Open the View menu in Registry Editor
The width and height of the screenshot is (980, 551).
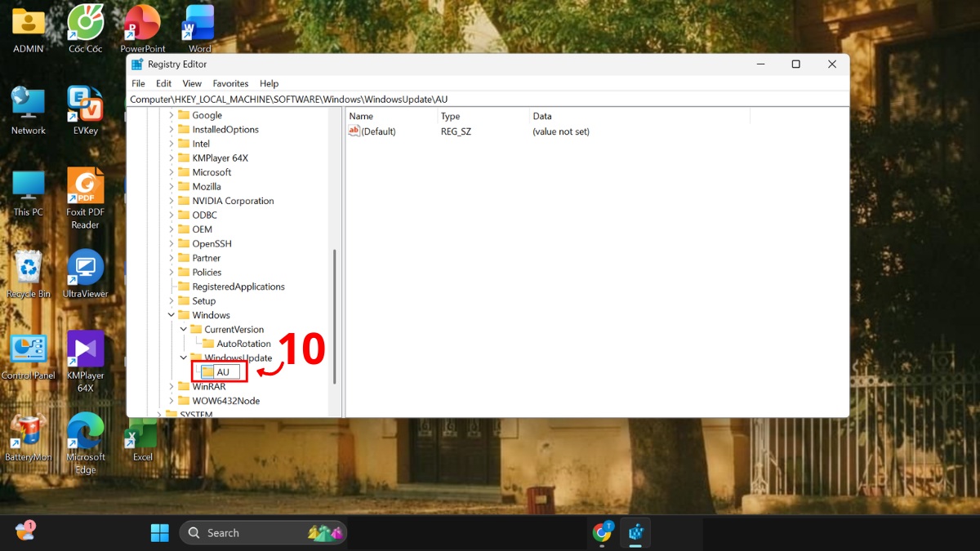(191, 82)
